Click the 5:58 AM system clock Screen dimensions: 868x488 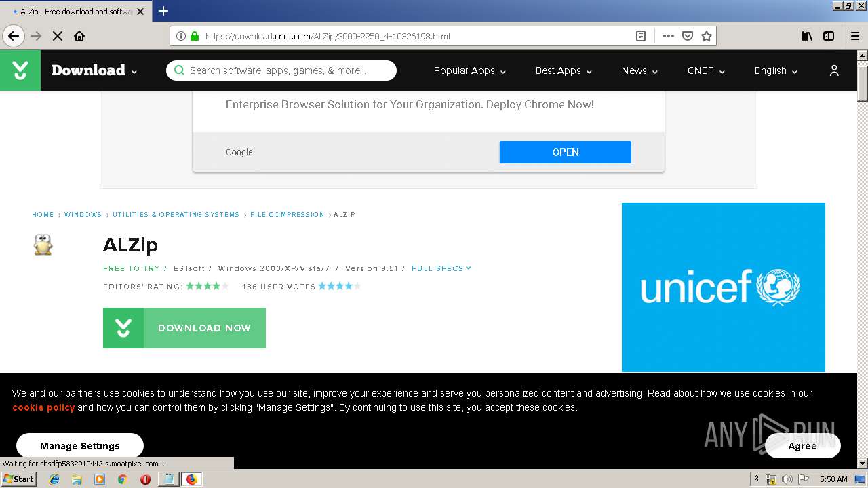(x=833, y=479)
